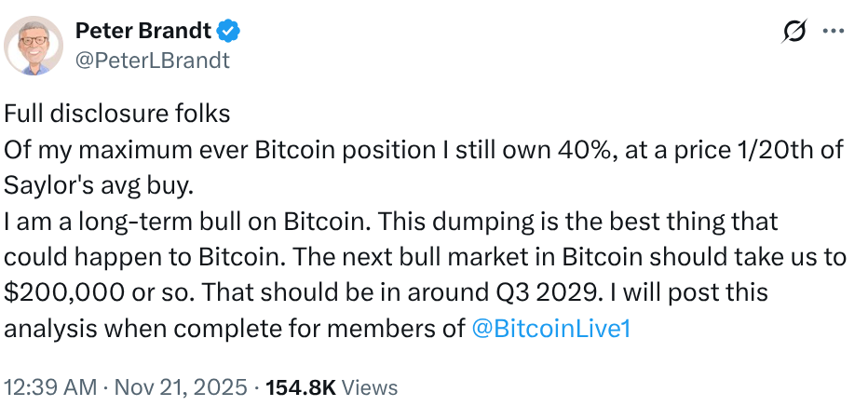Click the Peter Brandt display name
This screenshot has height=406, width=868.
[x=142, y=32]
